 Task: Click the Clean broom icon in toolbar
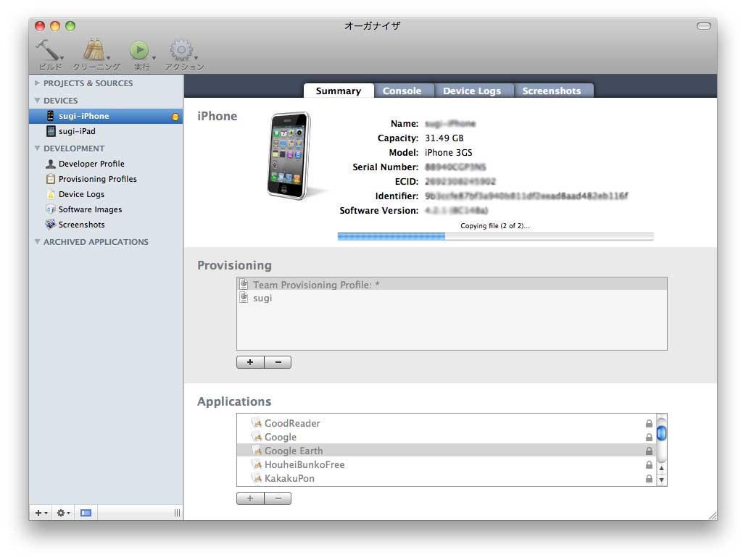tap(94, 50)
